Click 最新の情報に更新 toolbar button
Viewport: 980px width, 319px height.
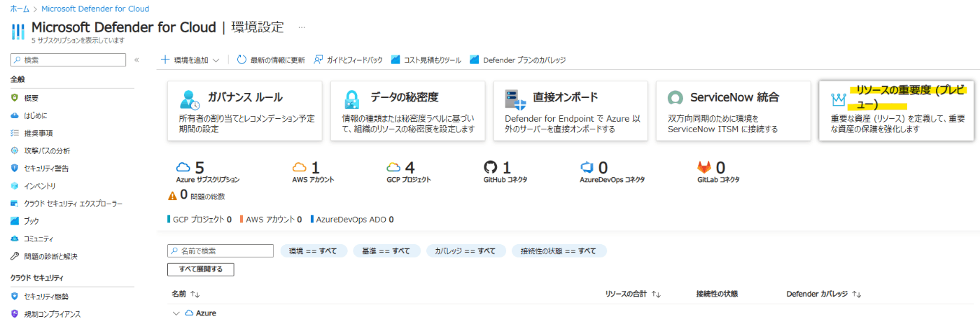tap(271, 60)
